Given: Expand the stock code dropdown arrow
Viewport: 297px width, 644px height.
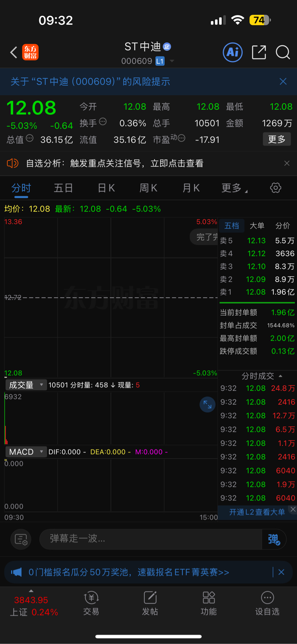Looking at the screenshot, I should coord(172,61).
